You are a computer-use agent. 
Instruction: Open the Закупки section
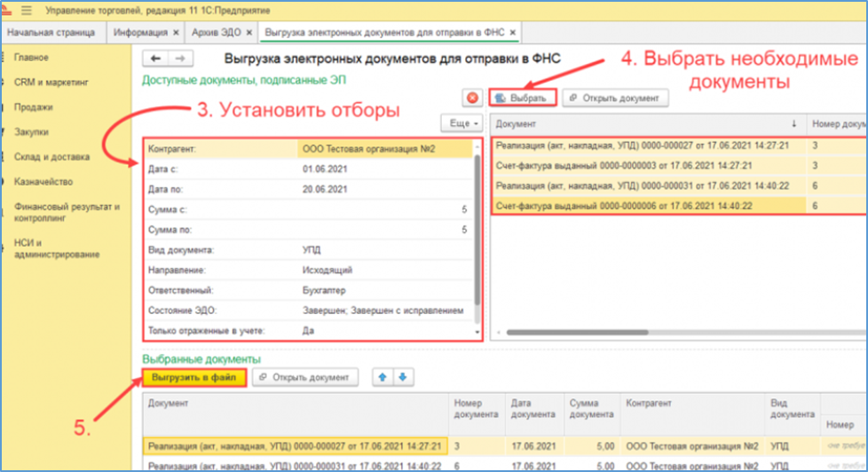tap(31, 132)
